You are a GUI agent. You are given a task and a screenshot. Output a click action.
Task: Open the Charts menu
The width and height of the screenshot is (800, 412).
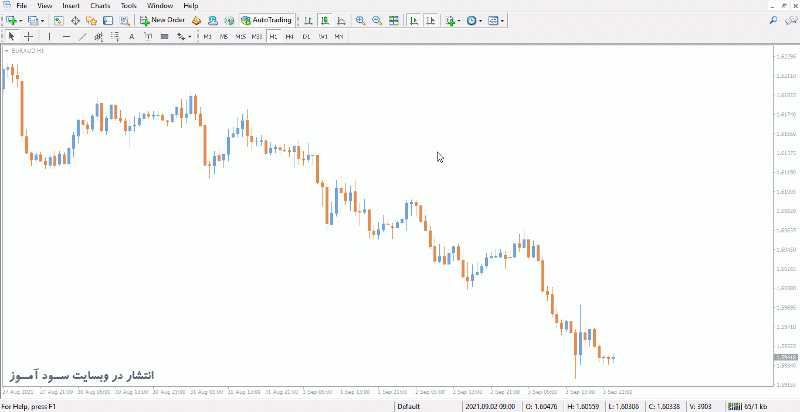point(99,6)
